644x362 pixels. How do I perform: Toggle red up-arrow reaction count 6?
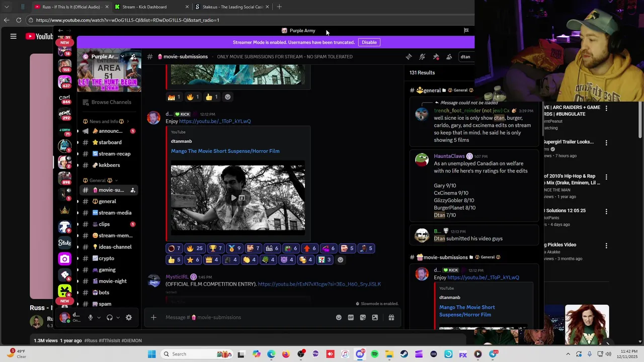[310, 248]
